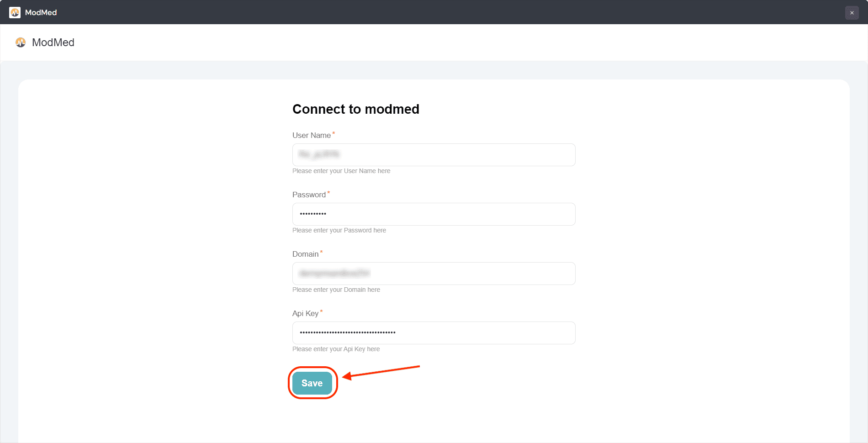Click the 'Connect to modmed' heading
Image resolution: width=868 pixels, height=443 pixels.
point(355,109)
